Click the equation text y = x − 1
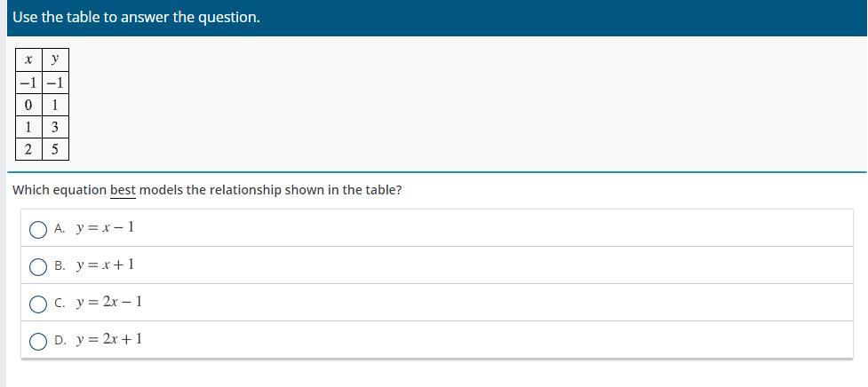 (x=105, y=227)
